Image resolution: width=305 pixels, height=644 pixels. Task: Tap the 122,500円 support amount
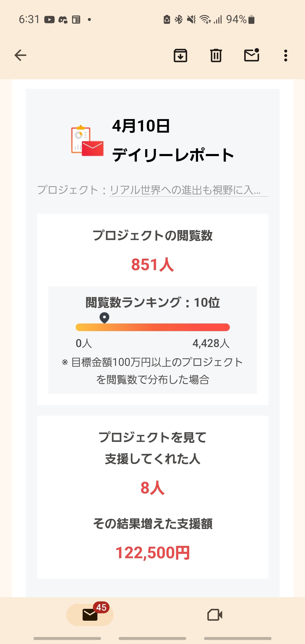click(152, 553)
